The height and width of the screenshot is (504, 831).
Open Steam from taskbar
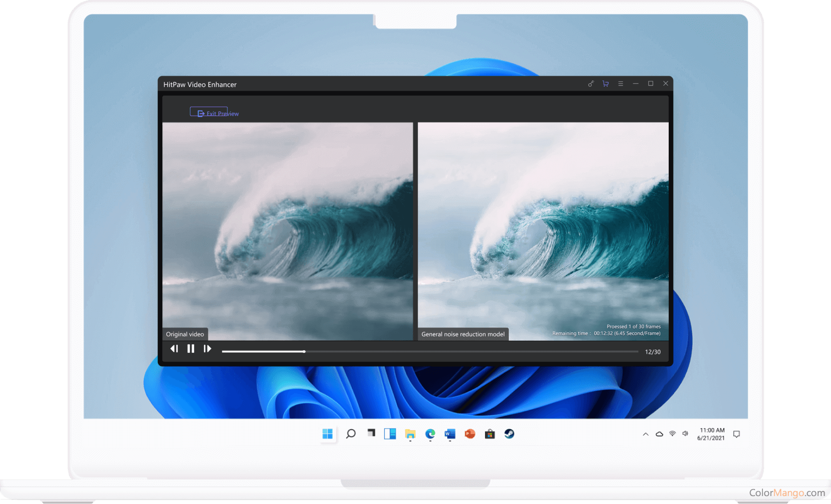[509, 434]
